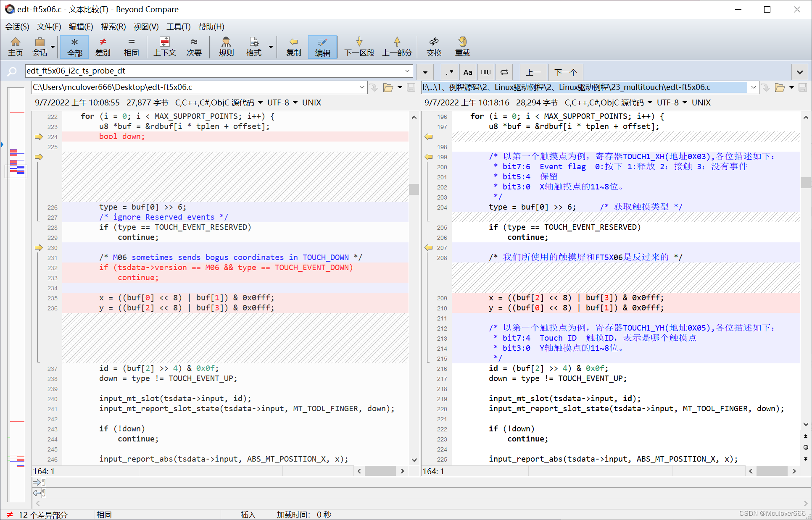Open right pane UTF-8 encoding dropdown
Viewport: 812px width, 520px height.
(x=685, y=103)
